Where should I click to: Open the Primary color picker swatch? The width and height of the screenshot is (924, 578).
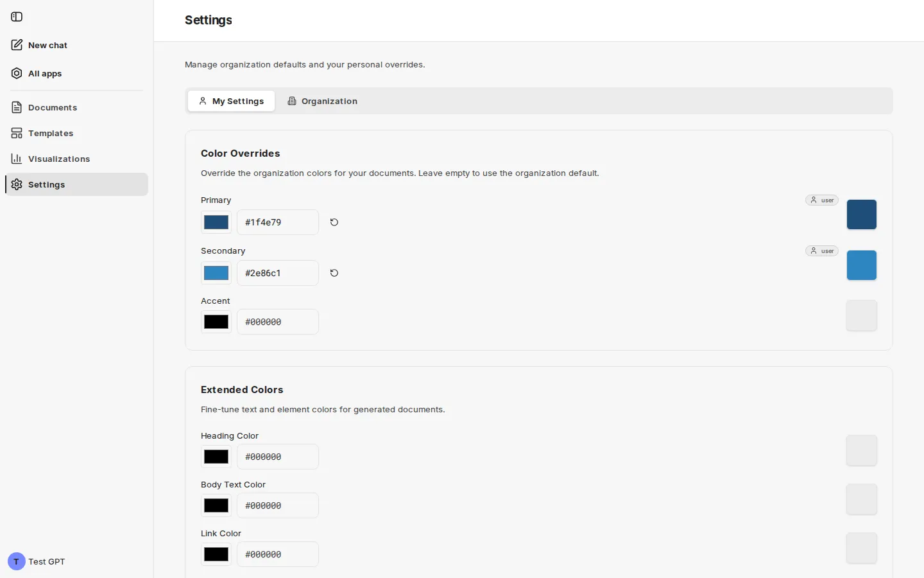point(216,222)
